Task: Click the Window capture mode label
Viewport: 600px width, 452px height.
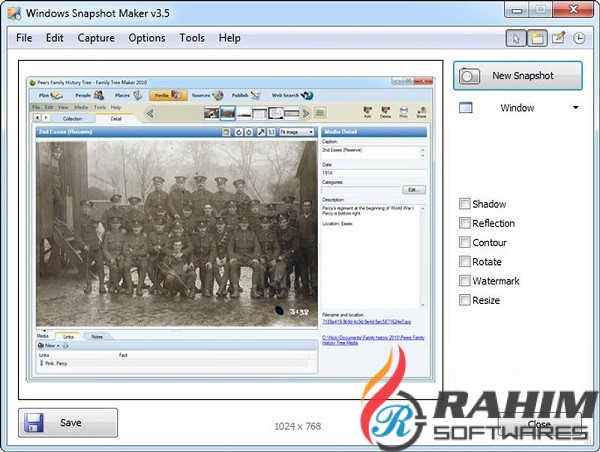Action: tap(517, 108)
